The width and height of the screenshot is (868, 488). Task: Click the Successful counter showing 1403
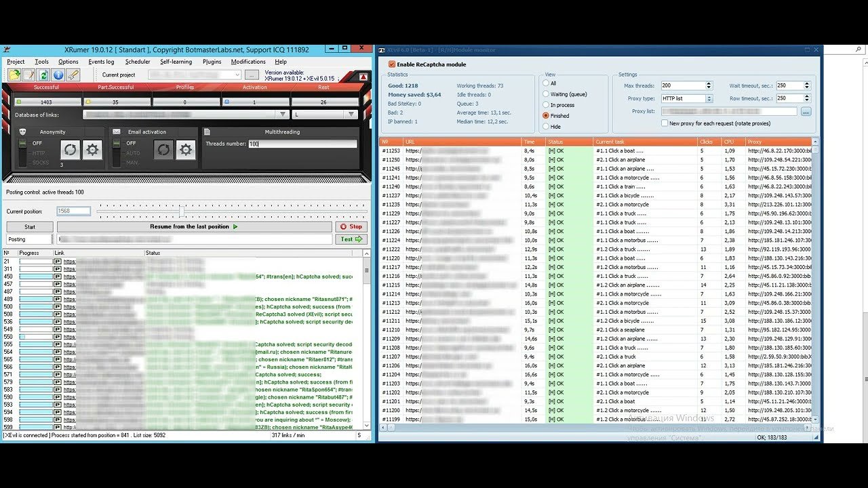46,102
